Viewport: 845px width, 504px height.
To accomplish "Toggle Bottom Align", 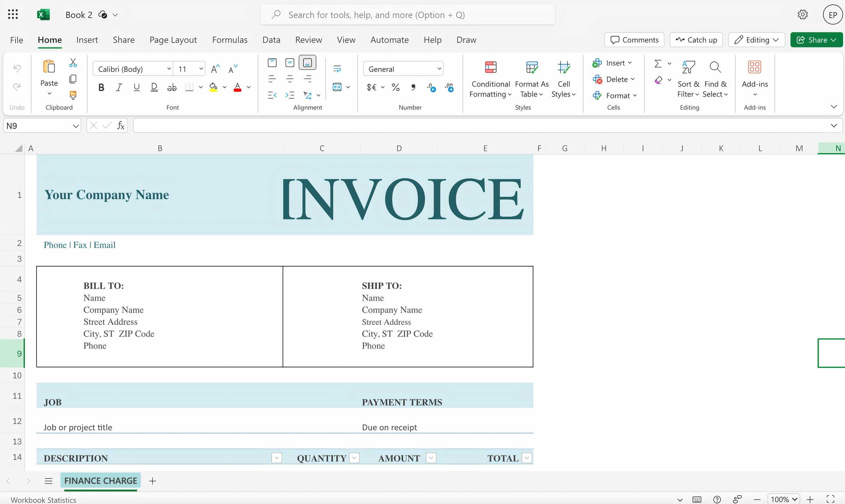I will (308, 63).
